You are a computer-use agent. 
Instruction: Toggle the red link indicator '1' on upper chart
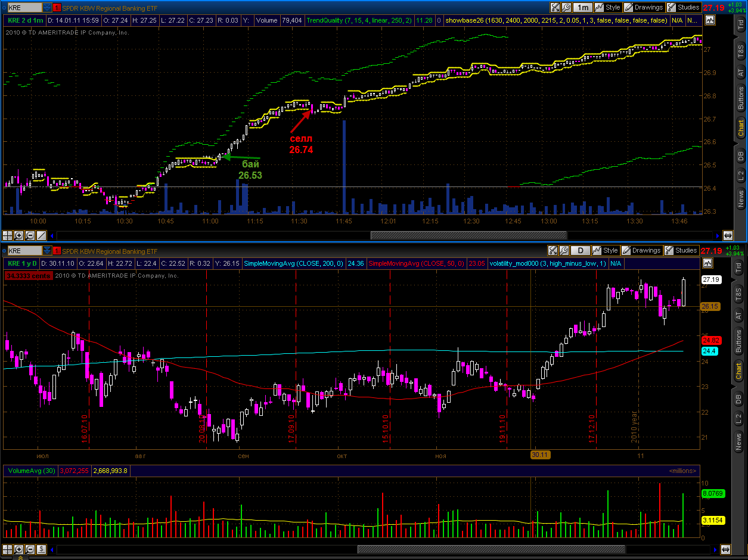(57, 8)
